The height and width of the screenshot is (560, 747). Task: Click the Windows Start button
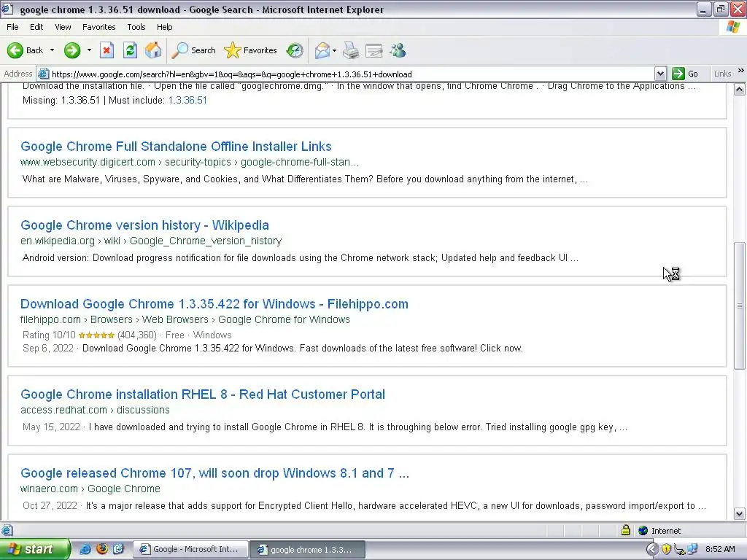click(x=35, y=549)
